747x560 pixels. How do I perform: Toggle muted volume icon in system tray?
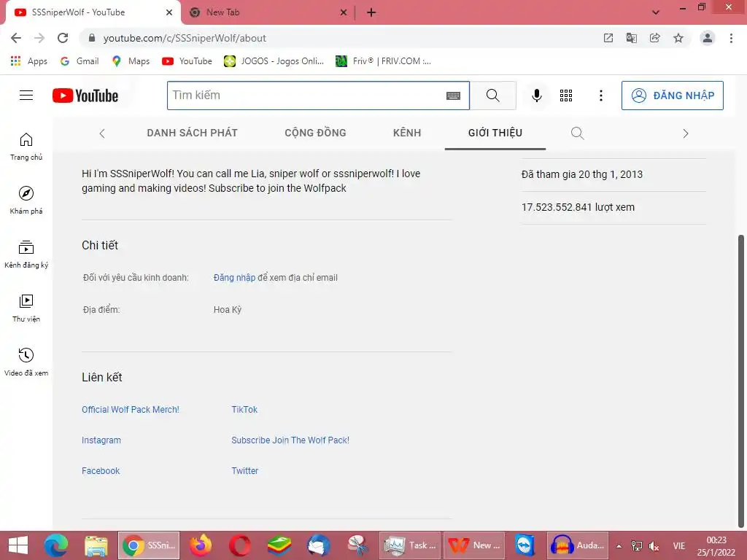pyautogui.click(x=654, y=545)
